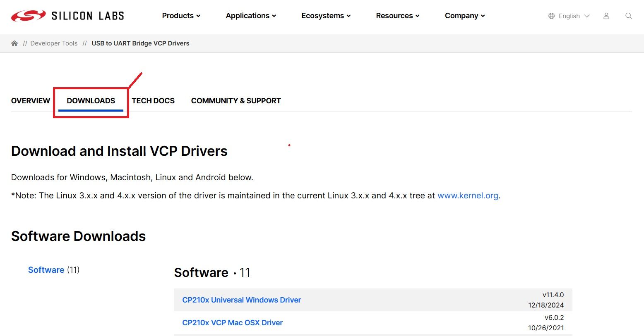The width and height of the screenshot is (644, 336).
Task: Select the Software (11) filter
Action: pos(46,270)
